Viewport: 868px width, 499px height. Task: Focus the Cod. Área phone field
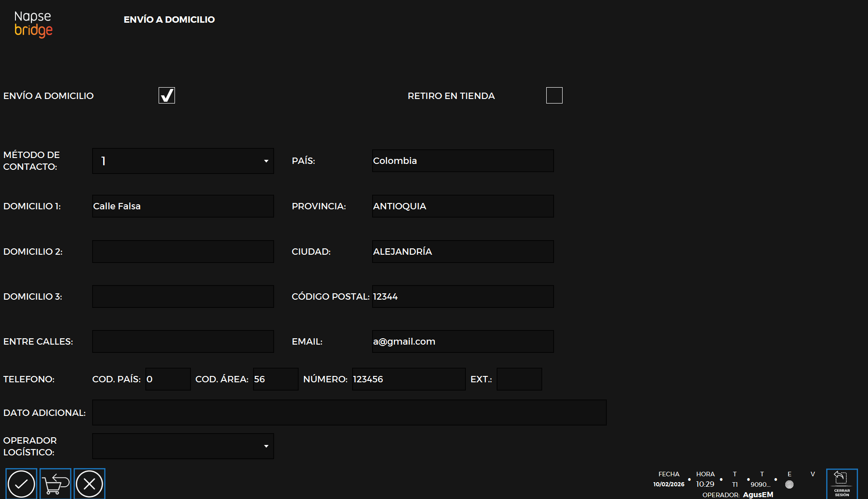tap(275, 379)
